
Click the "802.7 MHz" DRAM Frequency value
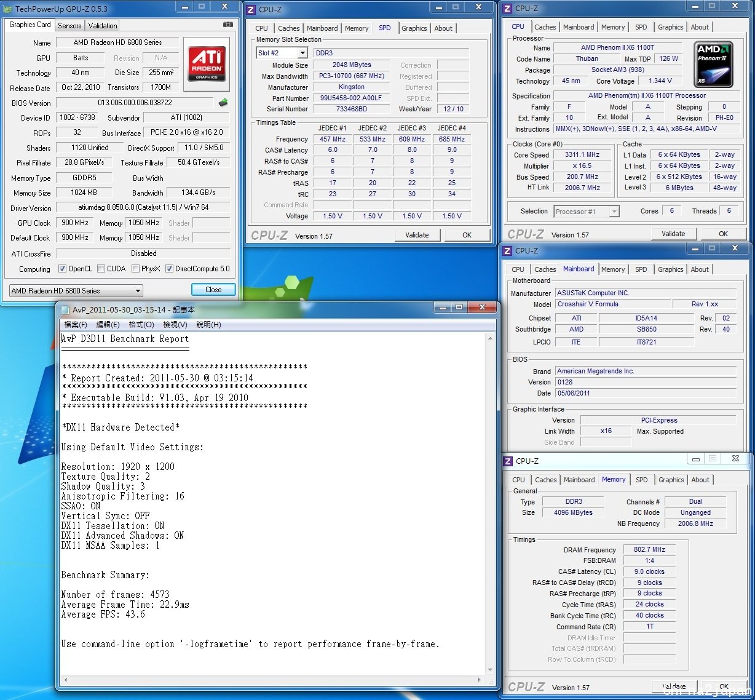[x=649, y=550]
